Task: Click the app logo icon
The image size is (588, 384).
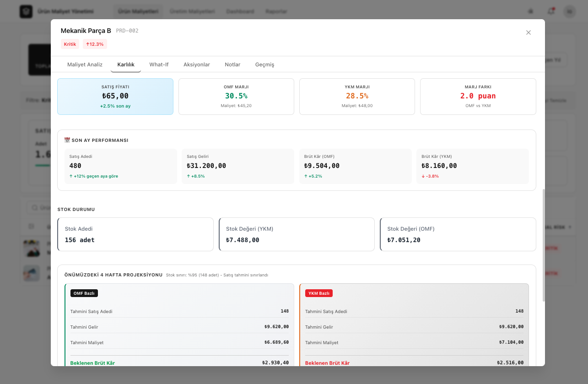Action: (x=26, y=11)
